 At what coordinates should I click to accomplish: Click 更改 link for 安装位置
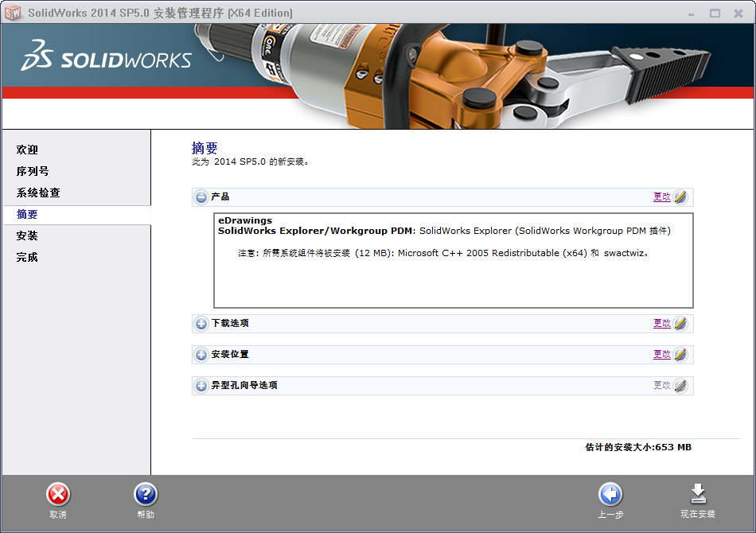point(662,354)
